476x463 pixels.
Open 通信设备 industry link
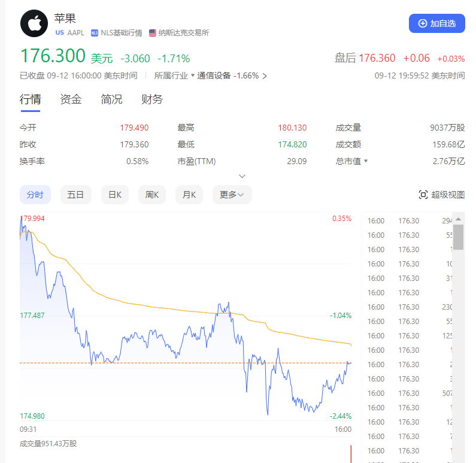click(214, 75)
